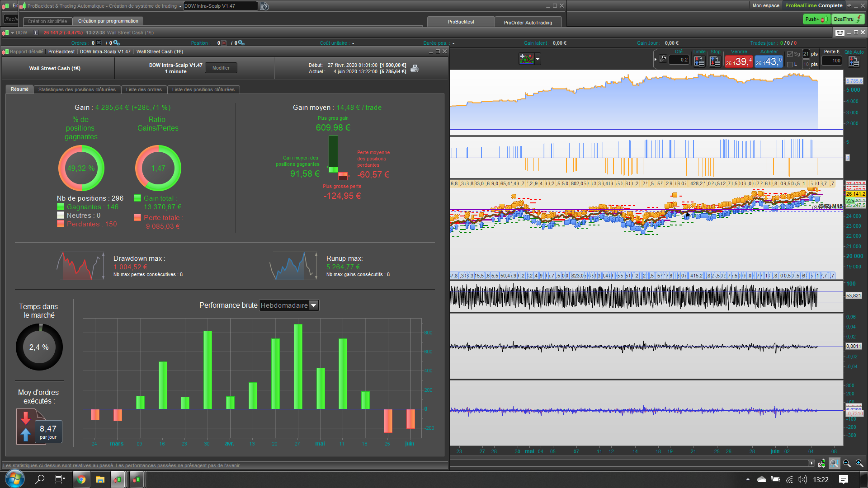Toggle the Push+ button
The width and height of the screenshot is (868, 488).
click(816, 19)
